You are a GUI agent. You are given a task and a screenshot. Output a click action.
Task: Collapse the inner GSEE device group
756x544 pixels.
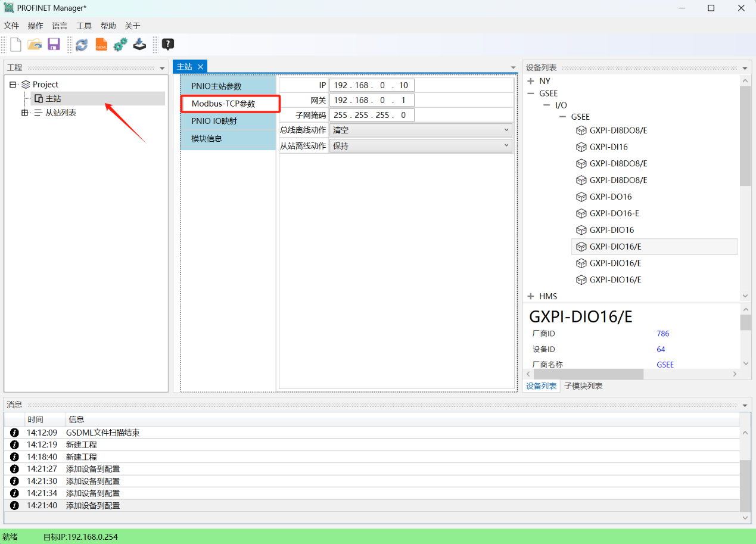point(562,117)
